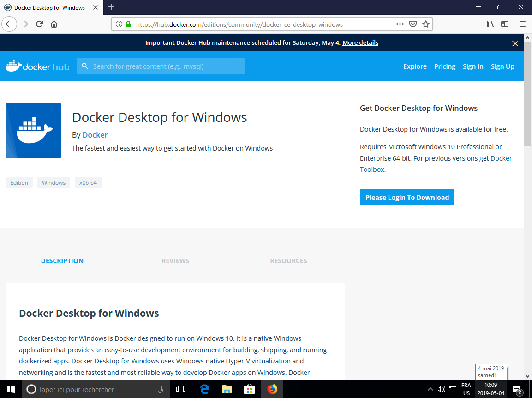Open the Action Center notifications
Viewport: 532px width, 398px height.
pos(517,390)
